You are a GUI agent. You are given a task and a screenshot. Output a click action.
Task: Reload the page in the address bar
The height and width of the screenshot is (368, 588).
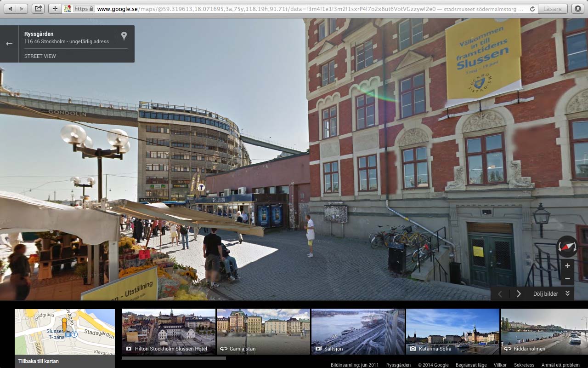tap(532, 9)
